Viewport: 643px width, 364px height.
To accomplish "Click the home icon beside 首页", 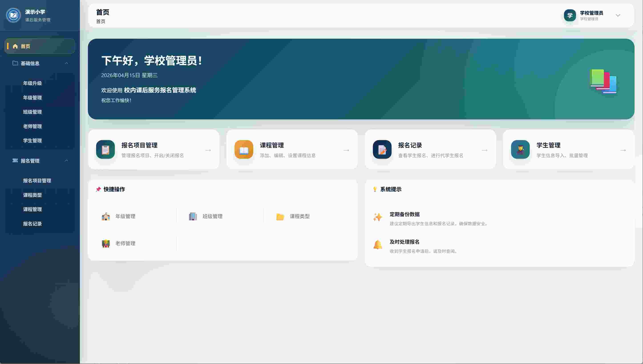I will coord(15,46).
